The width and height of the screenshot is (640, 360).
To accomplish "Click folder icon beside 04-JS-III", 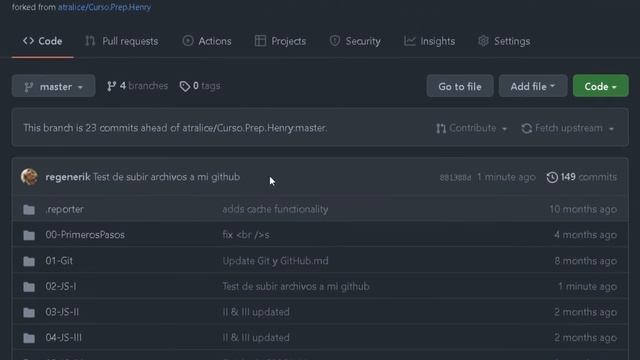I will 29,338.
